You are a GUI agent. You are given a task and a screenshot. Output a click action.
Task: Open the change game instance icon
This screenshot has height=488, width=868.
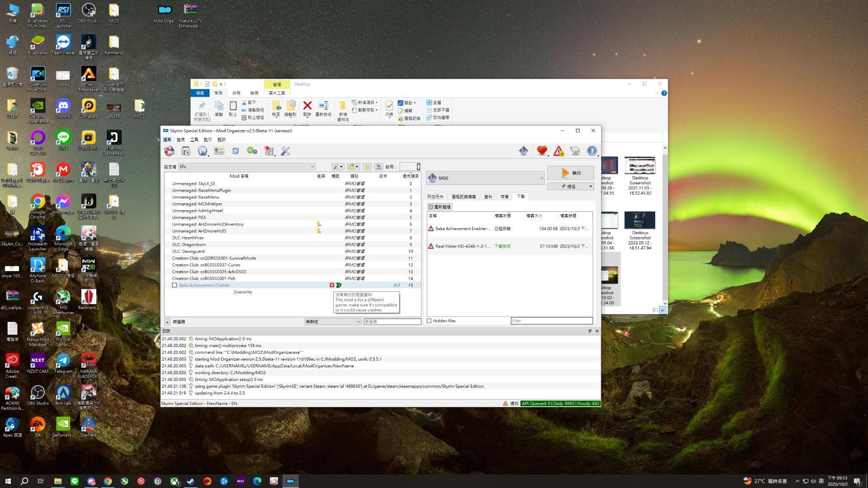pyautogui.click(x=170, y=151)
